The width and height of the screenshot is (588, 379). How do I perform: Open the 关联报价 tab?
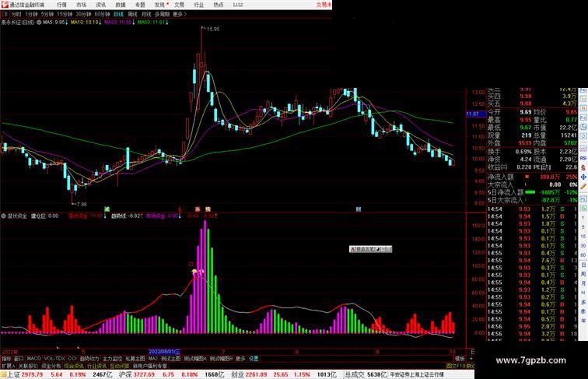pos(28,366)
